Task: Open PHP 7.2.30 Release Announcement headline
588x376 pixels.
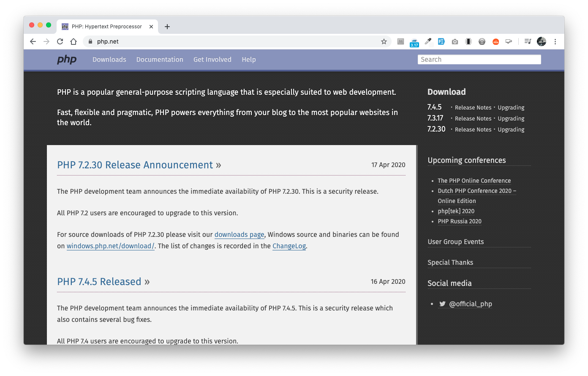Action: [135, 165]
